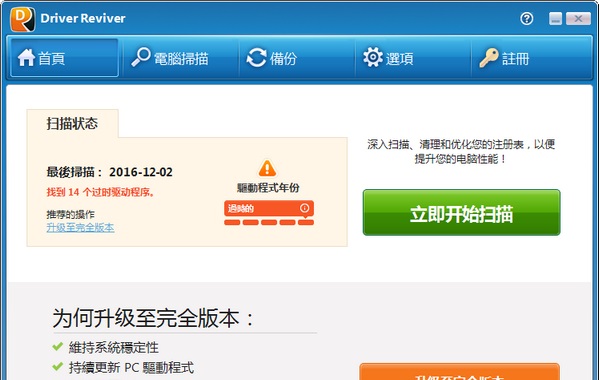The width and height of the screenshot is (599, 380).
Task: Go to the 選項 tab
Action: click(x=413, y=58)
